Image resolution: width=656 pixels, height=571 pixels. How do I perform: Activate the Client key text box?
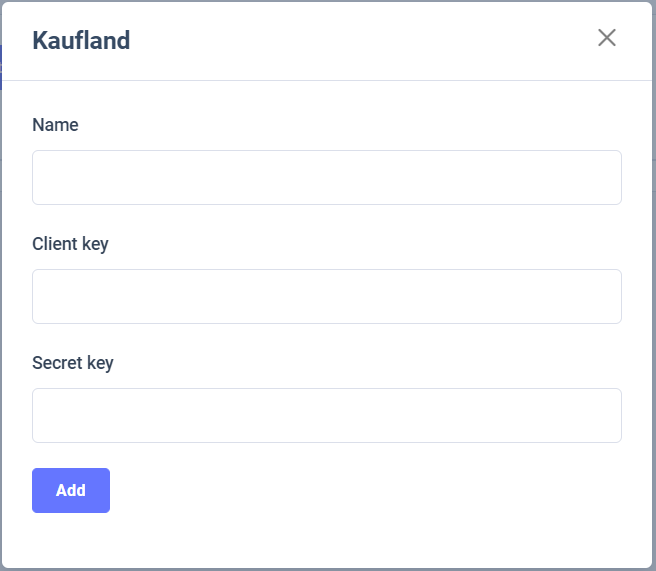click(x=327, y=297)
